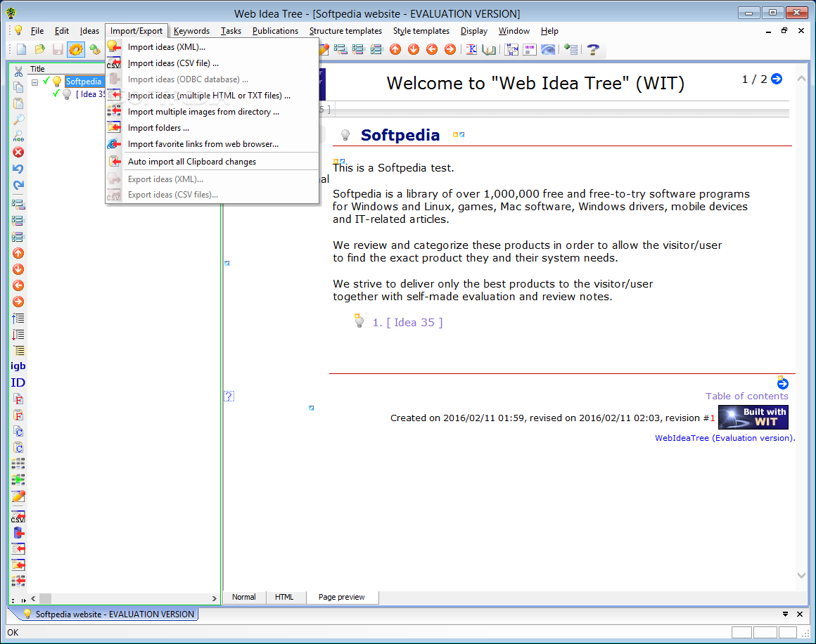
Task: Click the blue 'ID' sidebar icon
Action: pyautogui.click(x=18, y=383)
